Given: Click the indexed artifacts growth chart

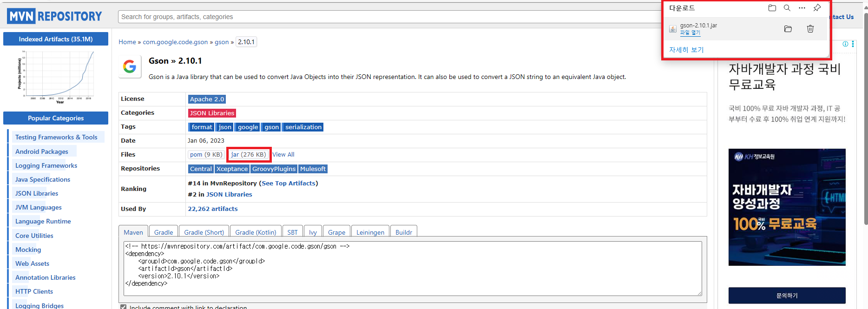Looking at the screenshot, I should tap(56, 77).
